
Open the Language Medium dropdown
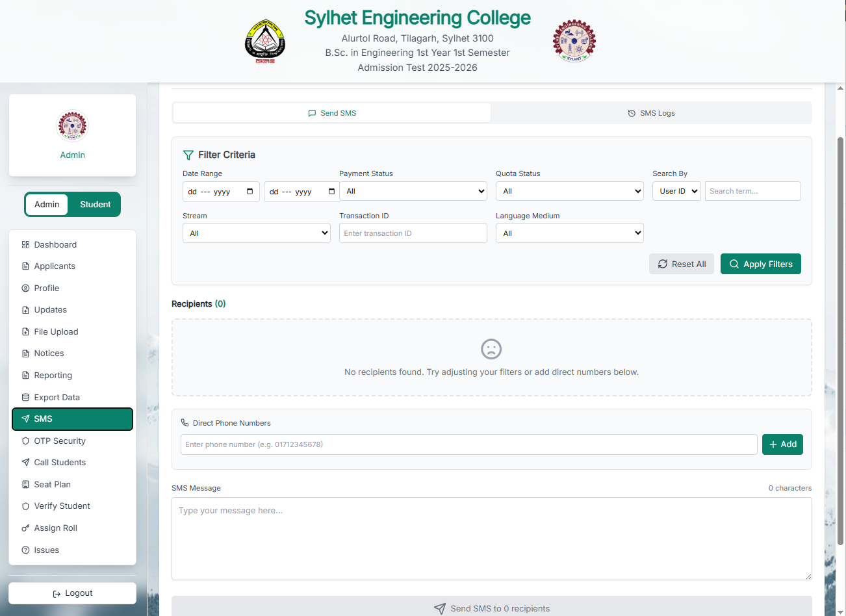pos(570,233)
